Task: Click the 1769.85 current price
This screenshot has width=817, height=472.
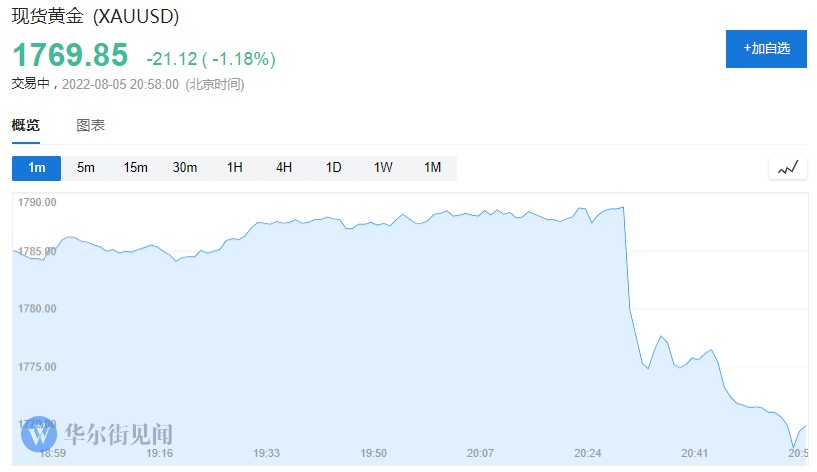Action: tap(70, 56)
